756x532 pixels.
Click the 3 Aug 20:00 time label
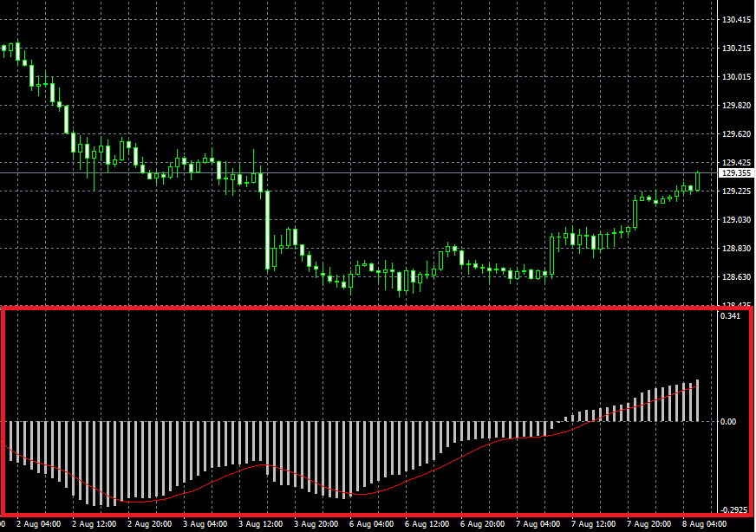click(x=316, y=524)
